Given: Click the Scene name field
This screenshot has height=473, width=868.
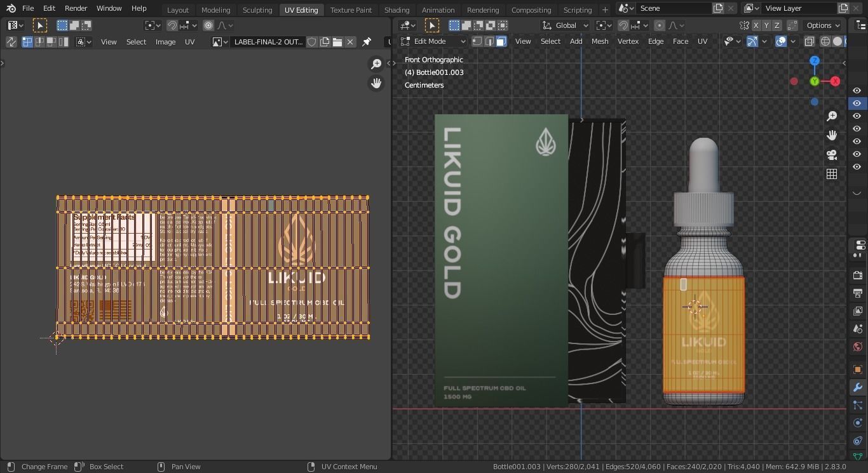Looking at the screenshot, I should (x=672, y=8).
